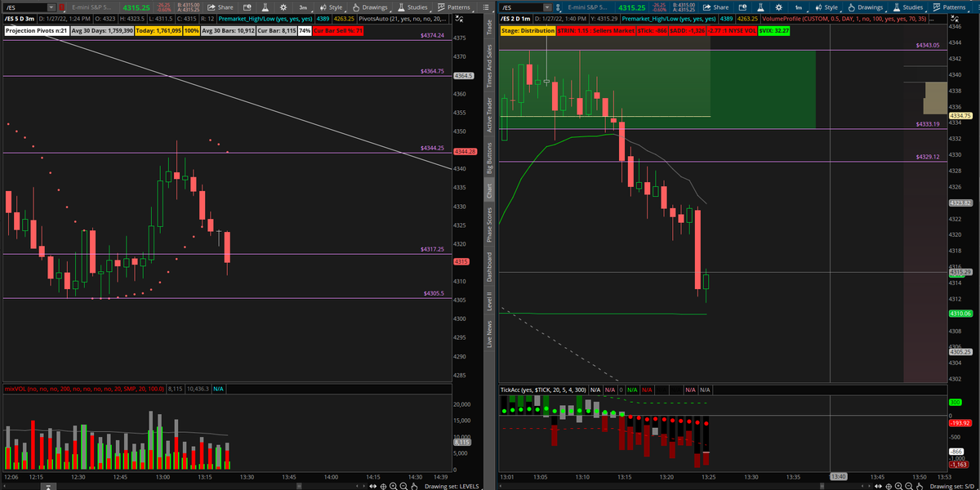Toggle axis tools icon atop left chart price axis
Screen dimensions: 980x490
[461, 19]
